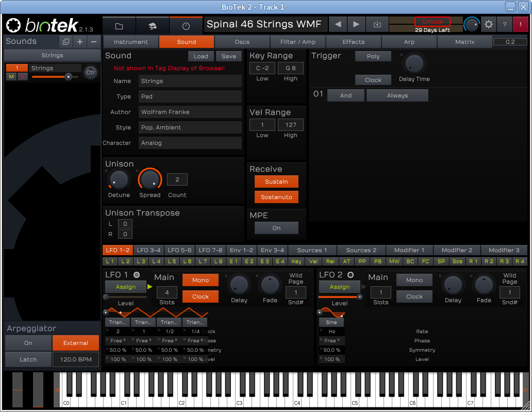Adjust the Strings volume slider
The image size is (532, 412).
(x=55, y=77)
